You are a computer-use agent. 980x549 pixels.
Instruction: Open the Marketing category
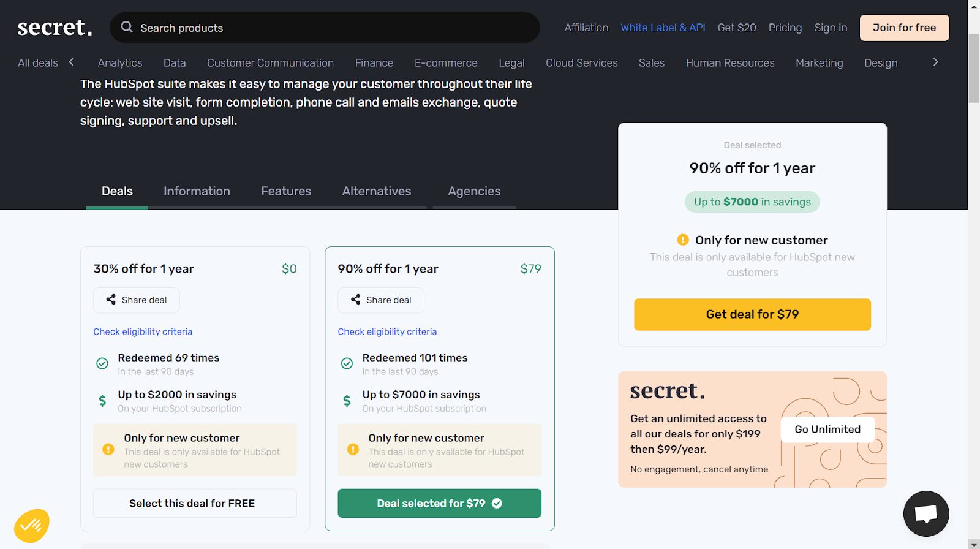pyautogui.click(x=819, y=62)
